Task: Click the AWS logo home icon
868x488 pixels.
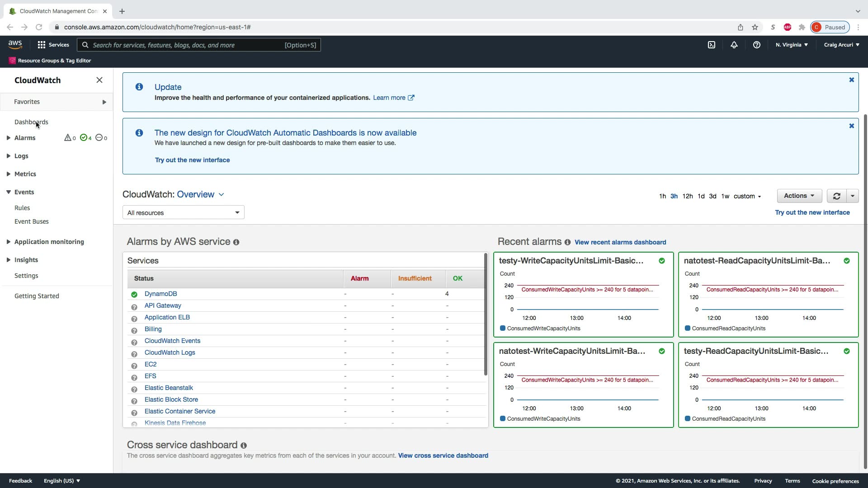Action: [x=15, y=44]
